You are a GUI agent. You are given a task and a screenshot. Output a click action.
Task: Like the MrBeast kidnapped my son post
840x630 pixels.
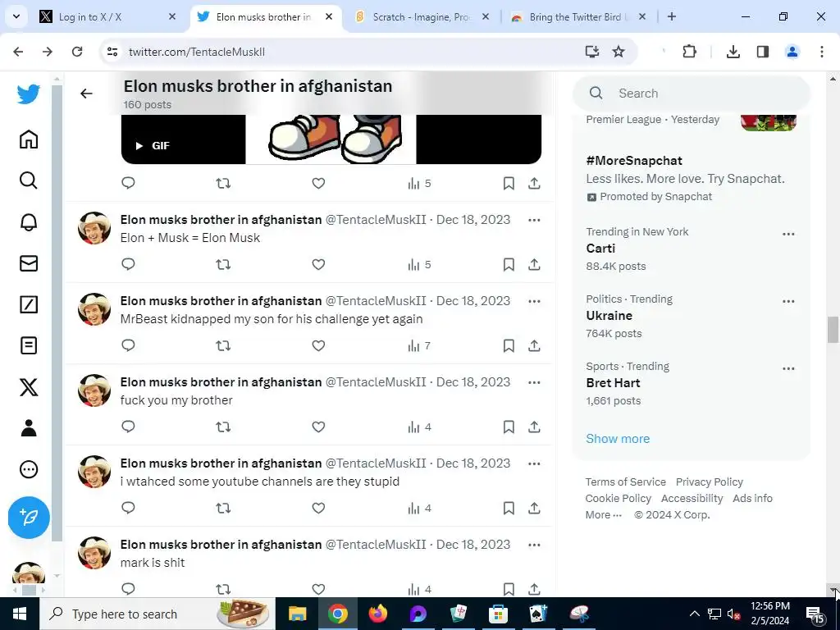point(318,345)
